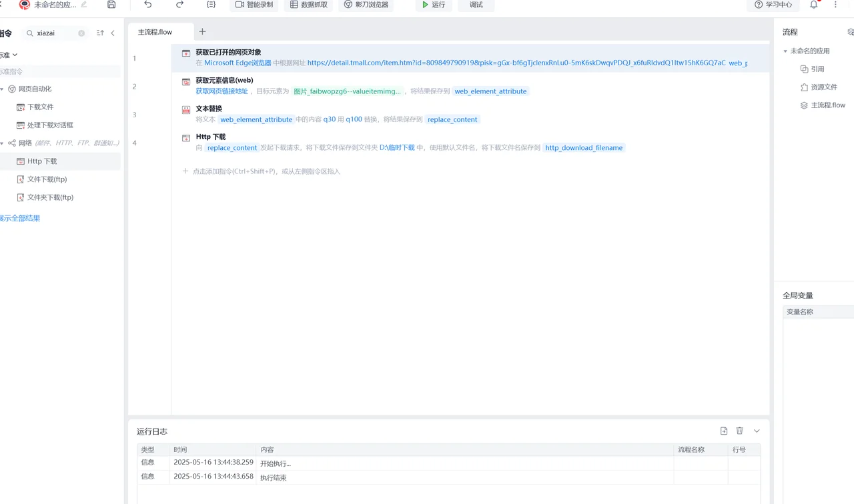The image size is (854, 504).
Task: Click 获取网页链接地址 in step 2
Action: click(222, 91)
